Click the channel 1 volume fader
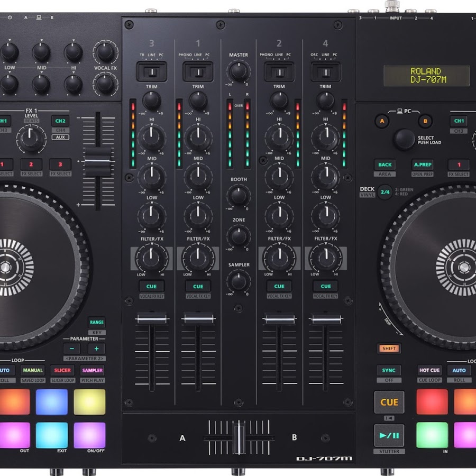The height and width of the screenshot is (476, 476). tap(198, 319)
